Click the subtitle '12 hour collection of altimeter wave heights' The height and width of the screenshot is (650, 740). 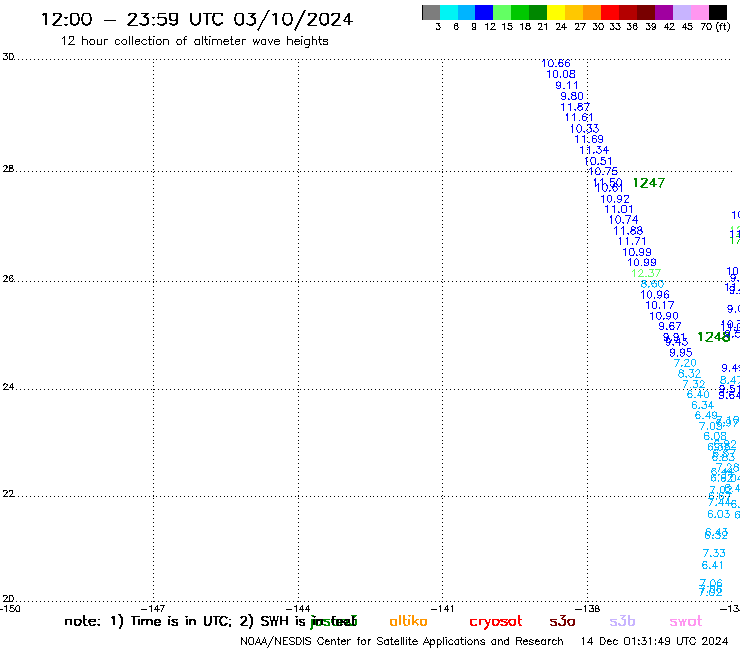[194, 41]
